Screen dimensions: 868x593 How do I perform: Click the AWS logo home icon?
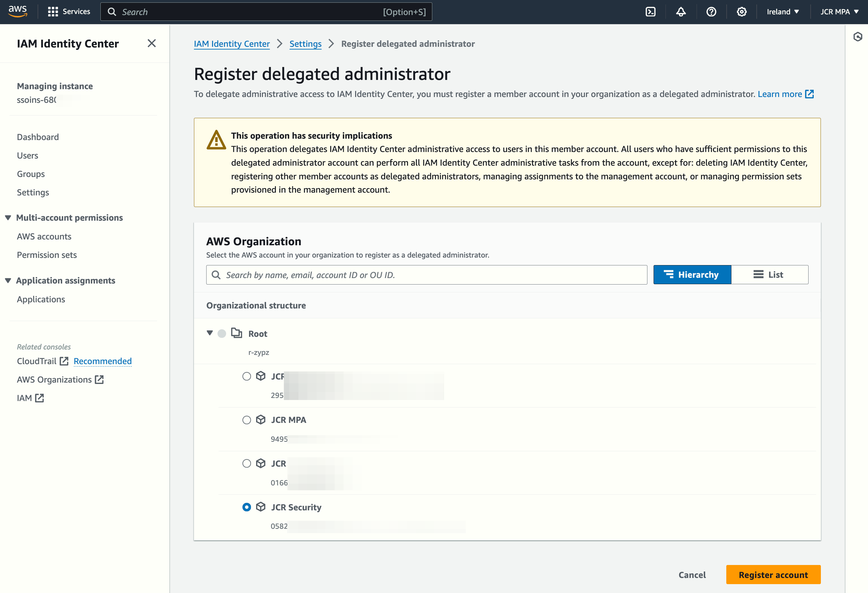coord(17,11)
